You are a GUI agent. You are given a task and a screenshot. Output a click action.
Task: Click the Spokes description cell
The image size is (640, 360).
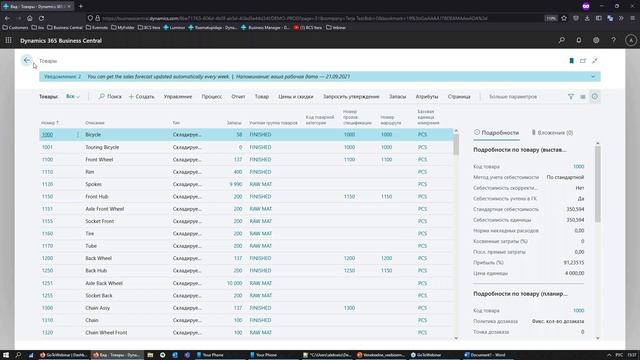click(93, 184)
